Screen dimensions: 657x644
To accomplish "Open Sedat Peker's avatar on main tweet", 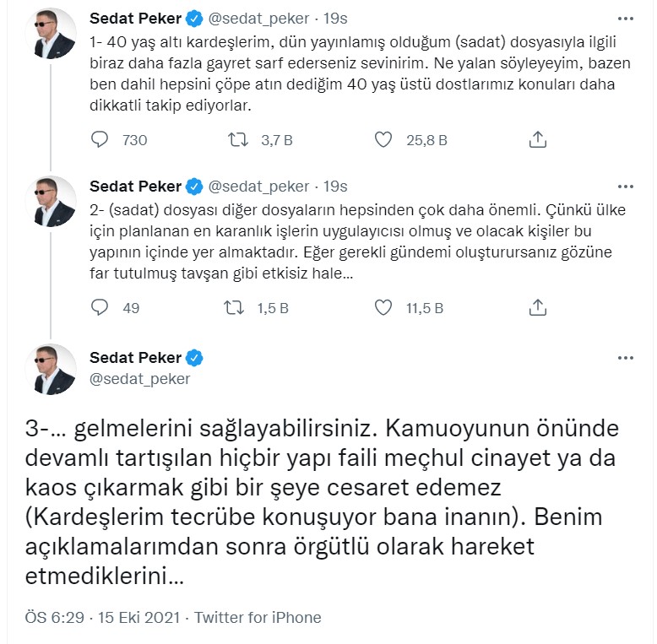I will (x=56, y=369).
